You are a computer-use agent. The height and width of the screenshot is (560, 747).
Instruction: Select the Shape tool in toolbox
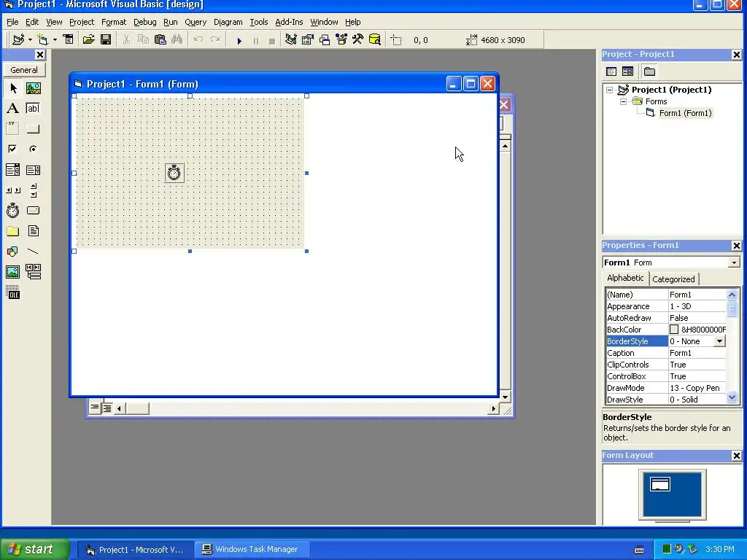pyautogui.click(x=13, y=252)
